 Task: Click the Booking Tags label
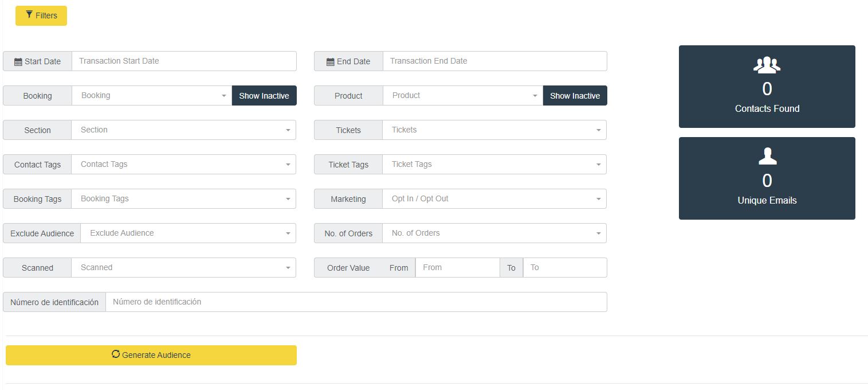[37, 199]
